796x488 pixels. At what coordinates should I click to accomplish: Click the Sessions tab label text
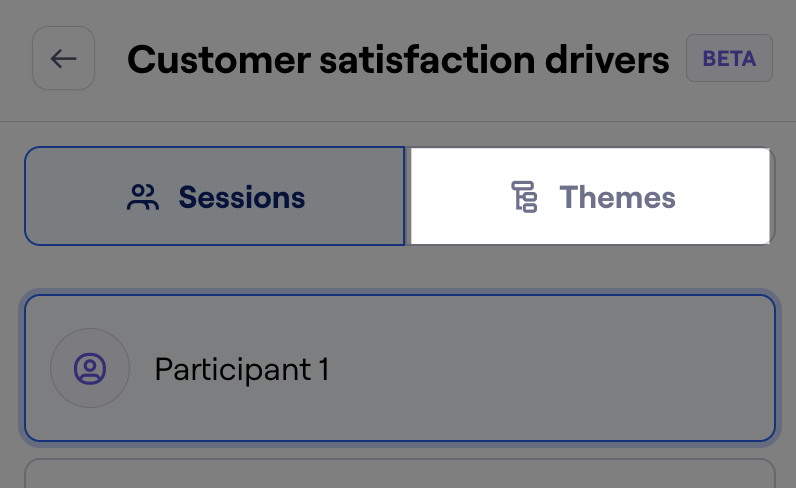[242, 197]
